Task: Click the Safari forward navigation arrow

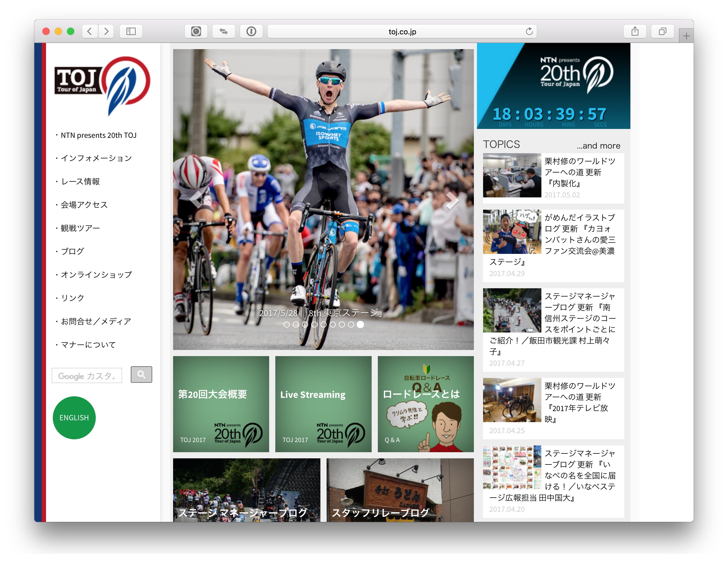Action: (106, 31)
